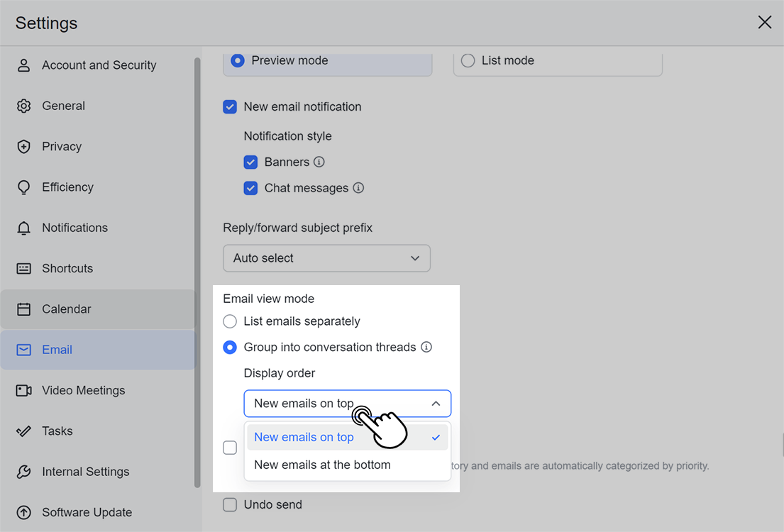The height and width of the screenshot is (532, 784).
Task: Open Internal Settings section
Action: [x=98, y=472]
